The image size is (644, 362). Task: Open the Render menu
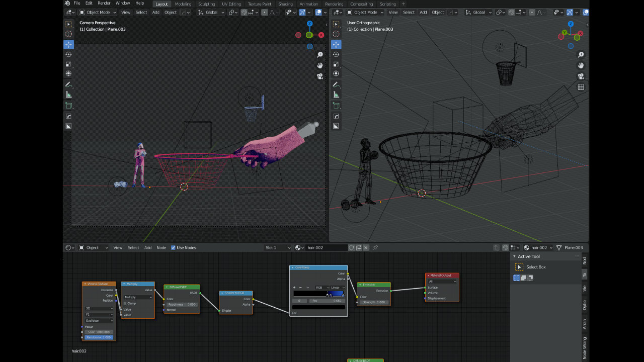[104, 3]
